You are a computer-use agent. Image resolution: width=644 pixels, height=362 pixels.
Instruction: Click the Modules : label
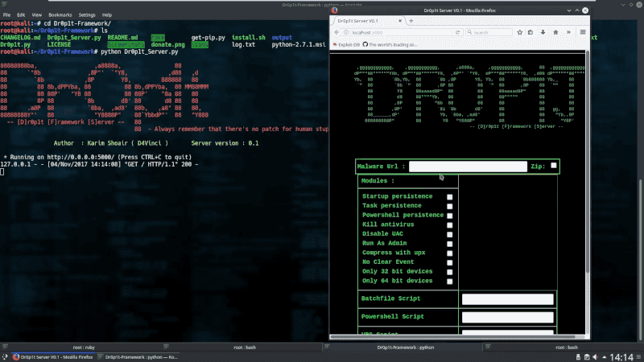click(x=378, y=180)
